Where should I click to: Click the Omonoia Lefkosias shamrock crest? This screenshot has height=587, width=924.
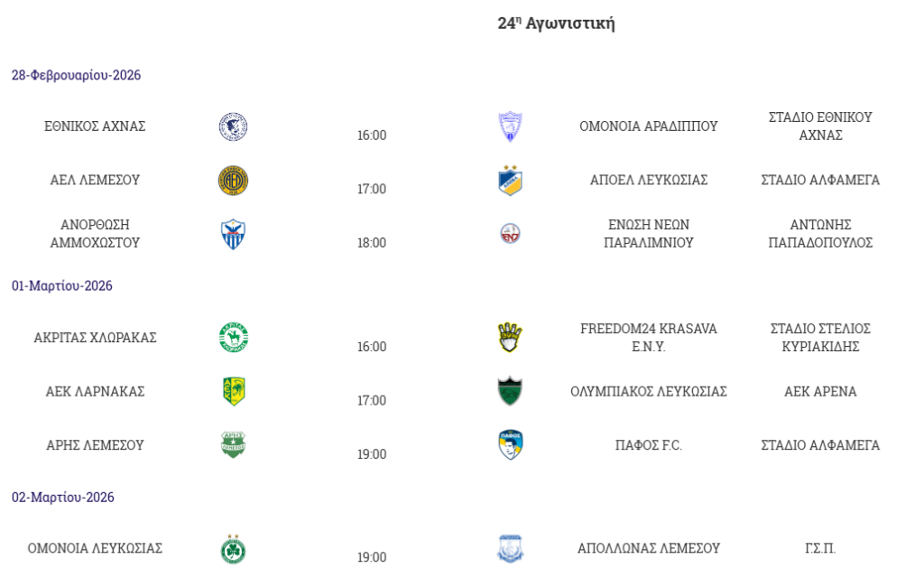[233, 549]
